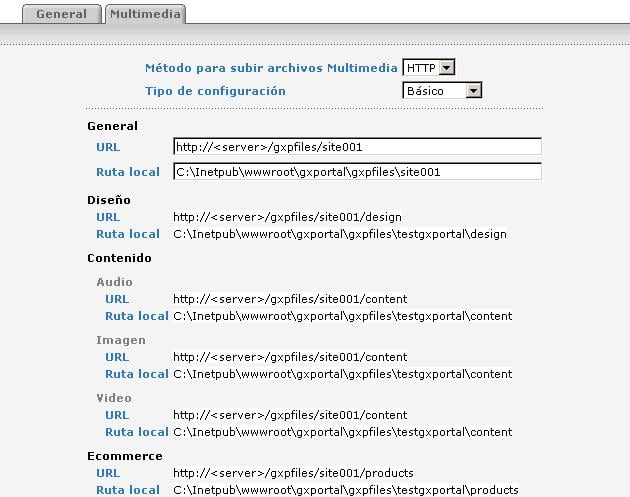The width and height of the screenshot is (630, 497).
Task: Focus the General Ruta local input field
Action: 356,172
